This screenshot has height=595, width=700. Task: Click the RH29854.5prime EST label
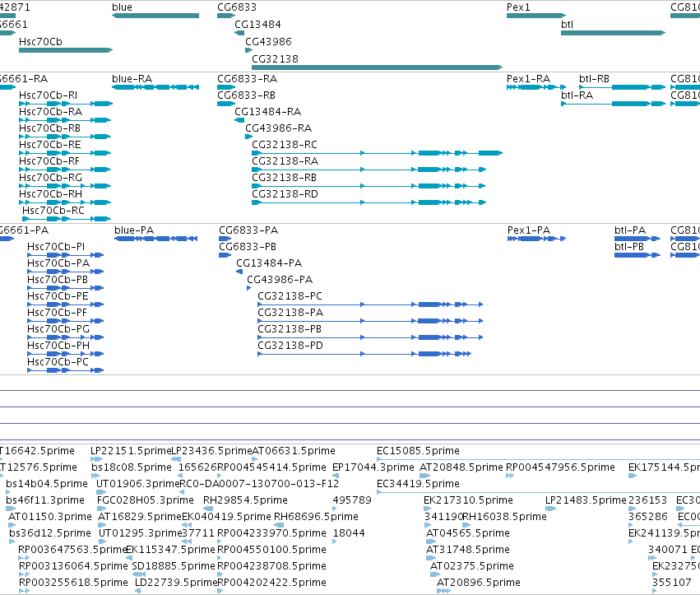[245, 500]
